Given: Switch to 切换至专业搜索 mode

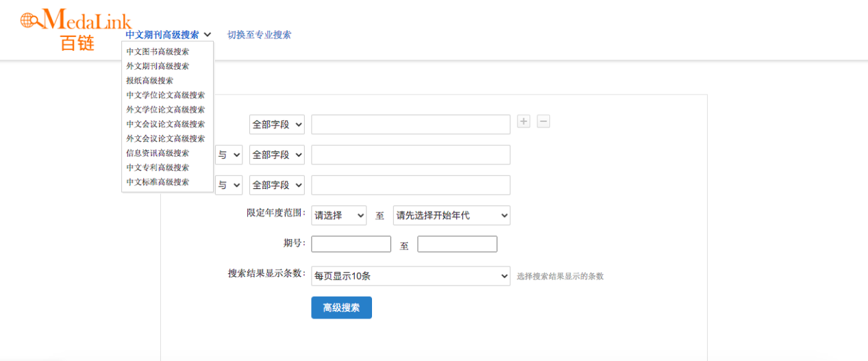Looking at the screenshot, I should tap(259, 35).
